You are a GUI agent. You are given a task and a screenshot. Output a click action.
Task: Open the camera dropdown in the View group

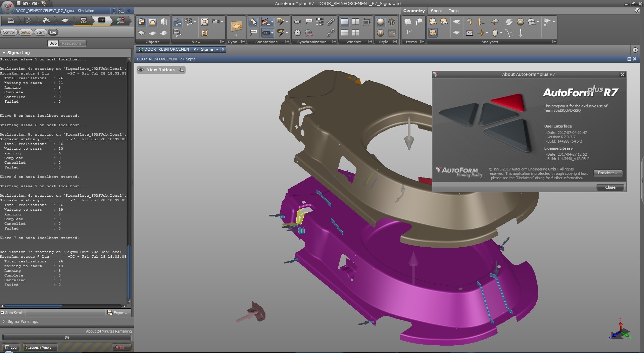click(222, 22)
